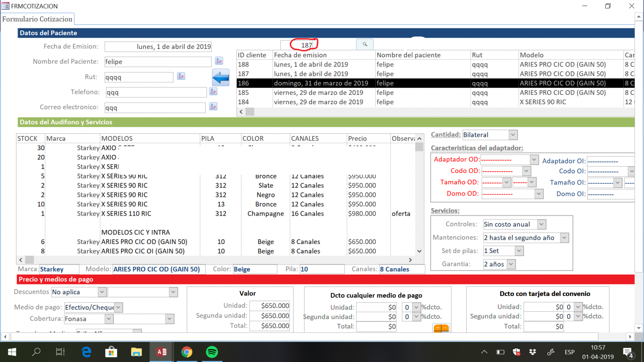The image size is (644, 362).
Task: Switch to Microsoft Access in taskbar
Action: coord(161,352)
